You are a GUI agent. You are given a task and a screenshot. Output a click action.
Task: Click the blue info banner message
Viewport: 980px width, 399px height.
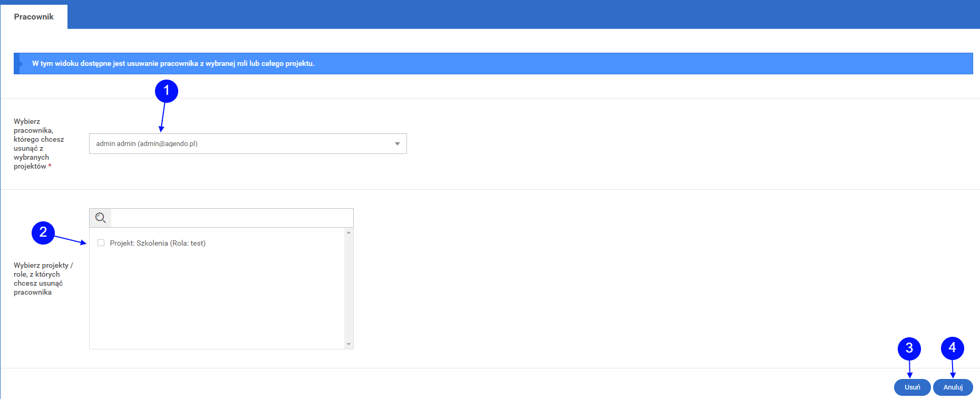[x=173, y=63]
